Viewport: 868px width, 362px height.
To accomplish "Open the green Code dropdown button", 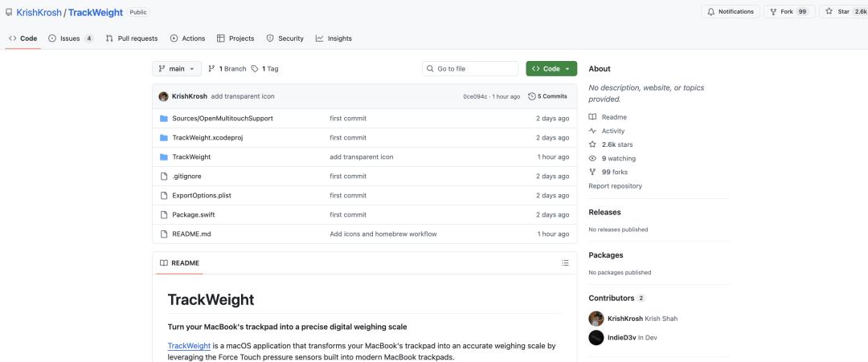I will coord(551,68).
